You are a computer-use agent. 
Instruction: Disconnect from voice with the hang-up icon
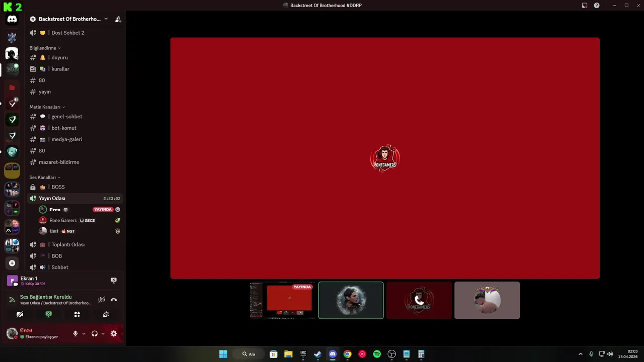(x=114, y=300)
